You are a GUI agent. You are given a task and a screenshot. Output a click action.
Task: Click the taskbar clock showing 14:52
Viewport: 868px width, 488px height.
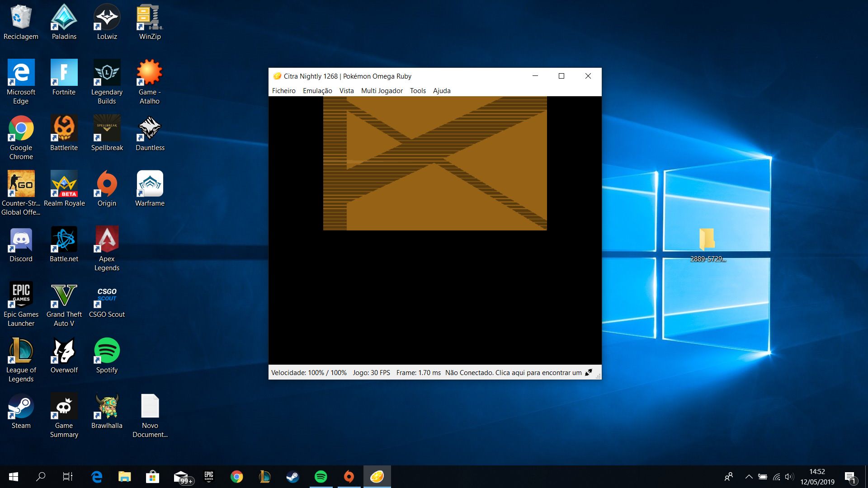[817, 477]
